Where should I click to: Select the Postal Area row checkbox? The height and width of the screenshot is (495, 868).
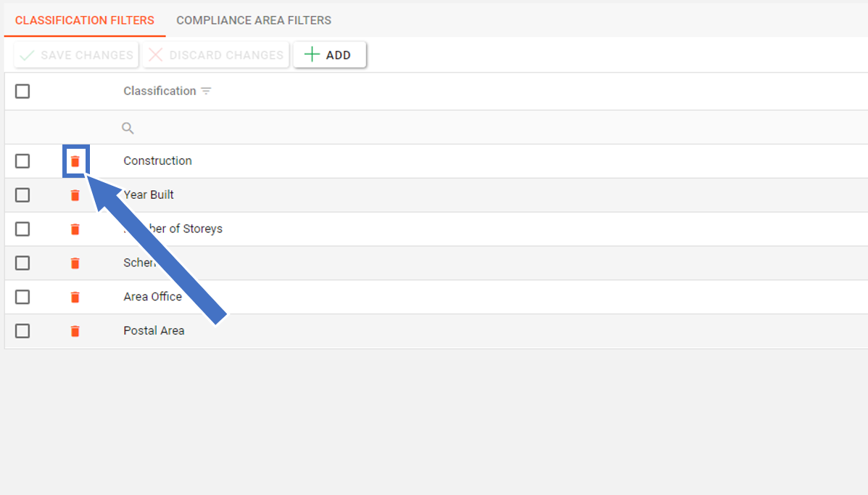tap(22, 331)
